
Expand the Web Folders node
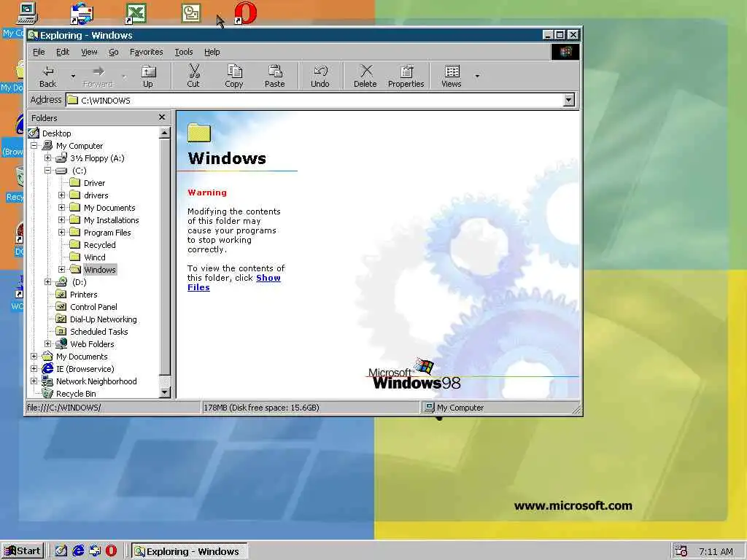point(47,344)
